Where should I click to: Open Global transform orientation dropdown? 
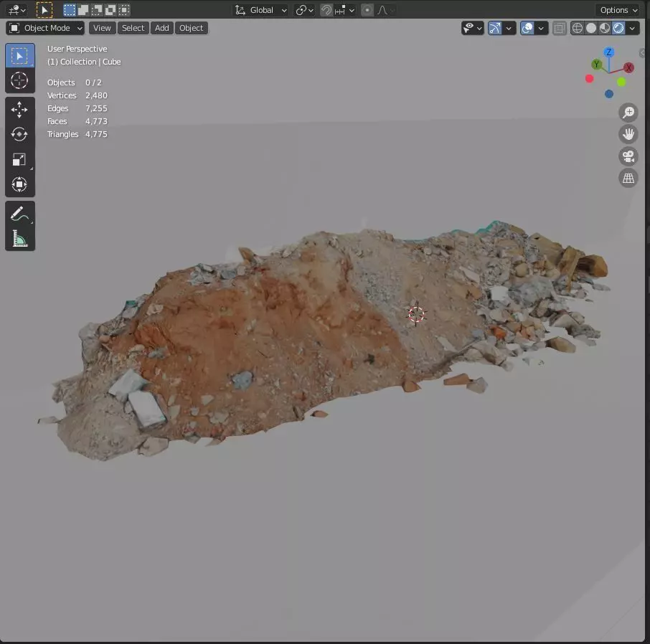(260, 10)
